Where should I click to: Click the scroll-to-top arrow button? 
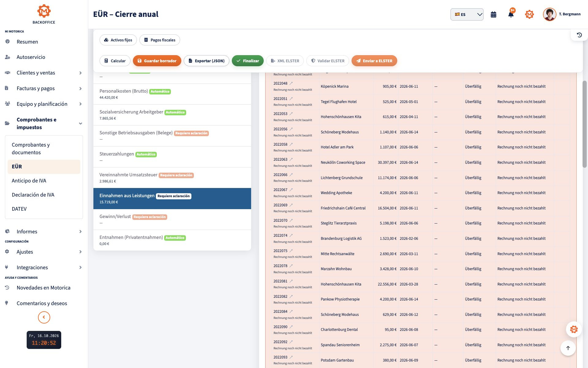tap(568, 348)
